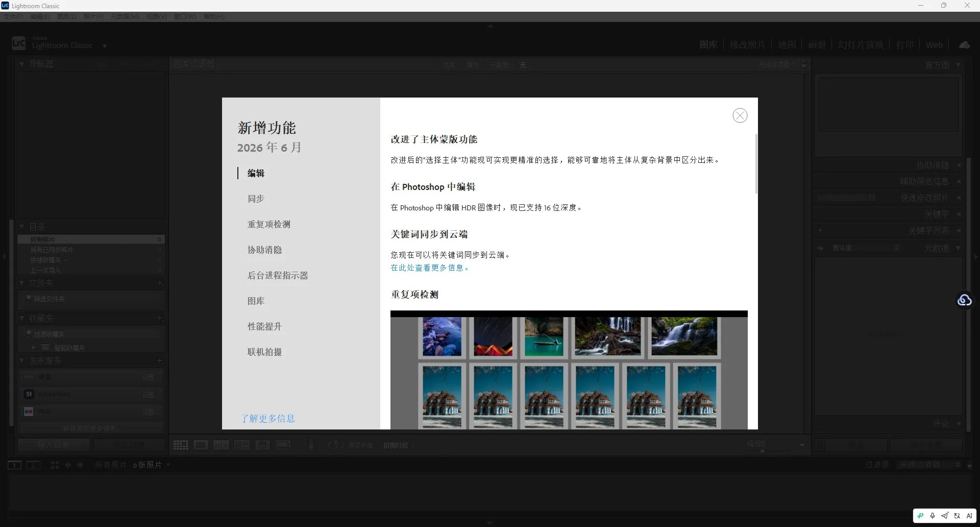The height and width of the screenshot is (527, 980).
Task: Open the 拍摄时间 sort order dropdown
Action: click(x=399, y=445)
